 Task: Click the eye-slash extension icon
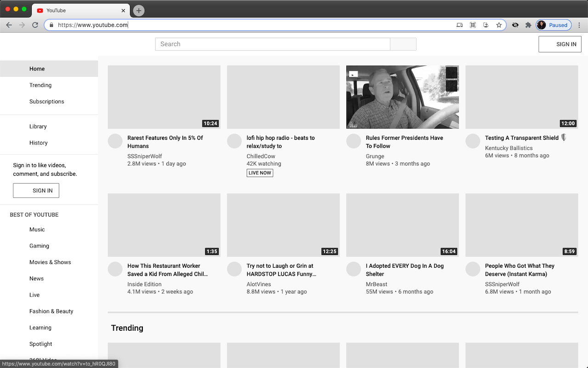tap(515, 25)
